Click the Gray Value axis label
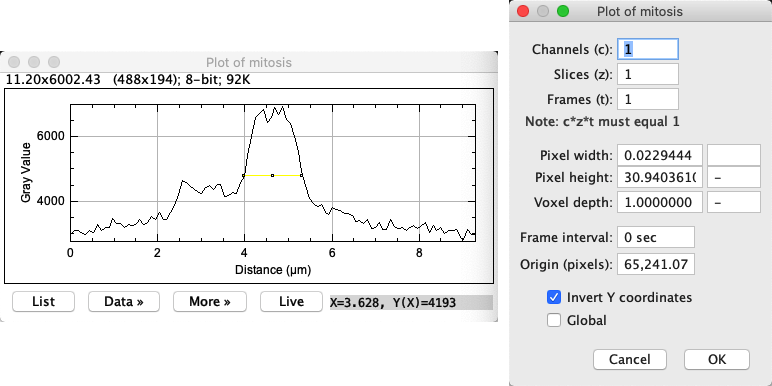This screenshot has width=772, height=386. coord(27,172)
